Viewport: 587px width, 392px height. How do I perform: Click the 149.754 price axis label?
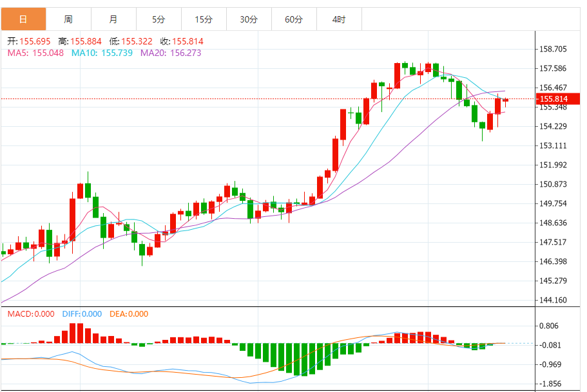[553, 203]
